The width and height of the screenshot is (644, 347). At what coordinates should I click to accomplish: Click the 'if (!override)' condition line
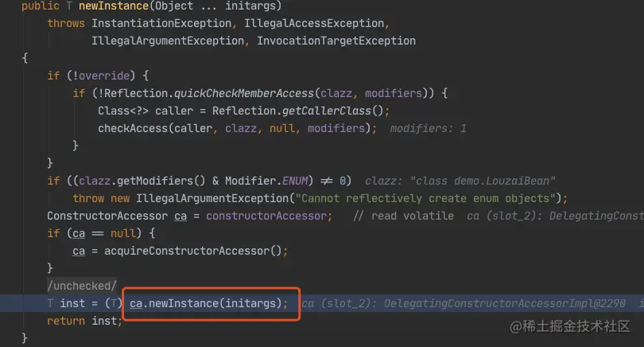pos(98,76)
